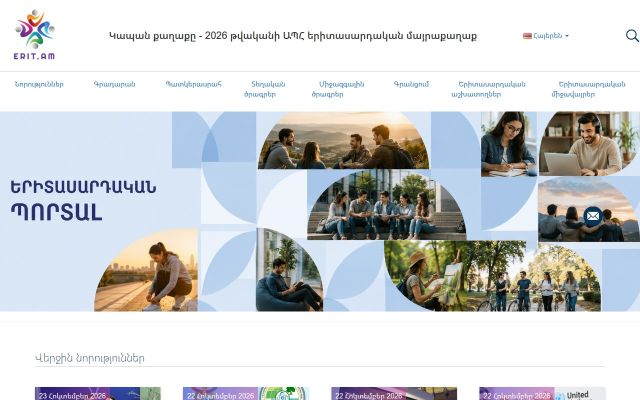Open the Նորություններ menu item
Image resolution: width=640 pixels, height=400 pixels.
39,84
